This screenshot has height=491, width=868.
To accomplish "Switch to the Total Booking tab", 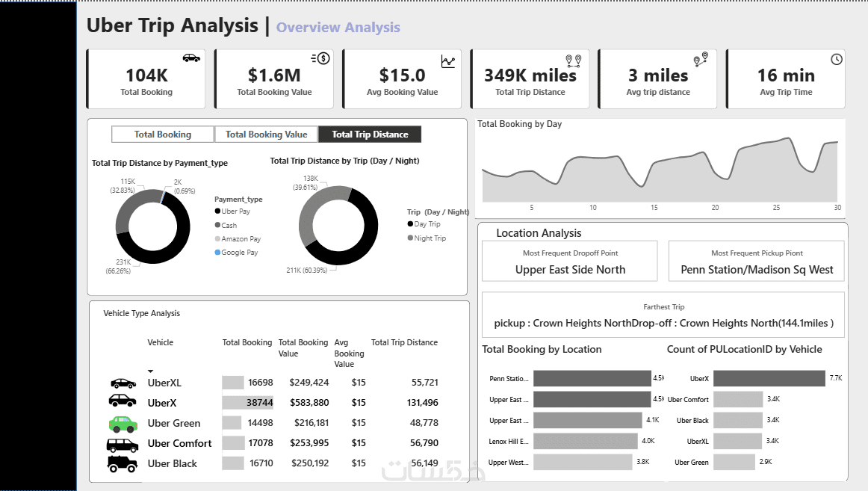I will coord(163,135).
